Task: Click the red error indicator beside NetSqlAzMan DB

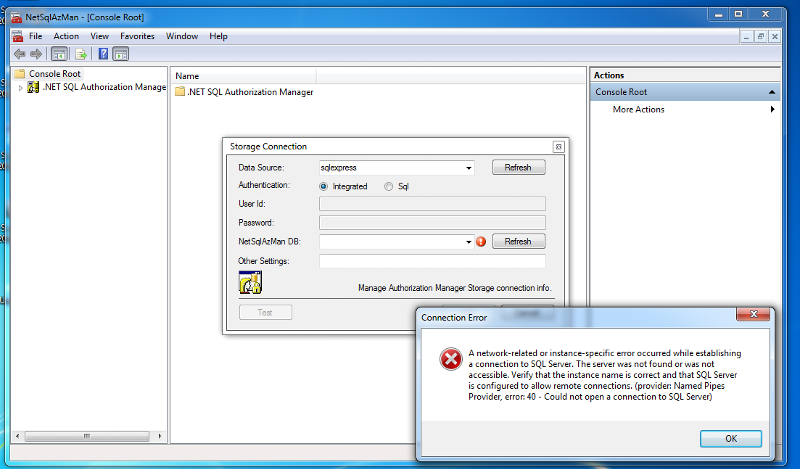Action: coord(481,241)
